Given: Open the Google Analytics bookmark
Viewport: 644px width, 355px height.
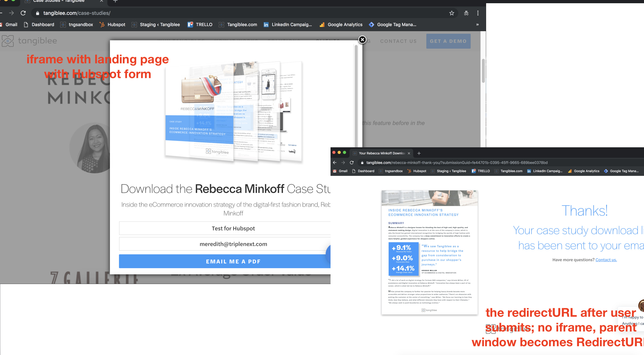Looking at the screenshot, I should tap(345, 24).
